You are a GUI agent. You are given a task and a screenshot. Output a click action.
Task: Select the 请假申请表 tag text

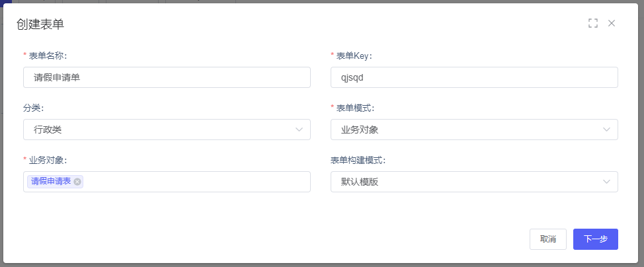[x=51, y=182]
